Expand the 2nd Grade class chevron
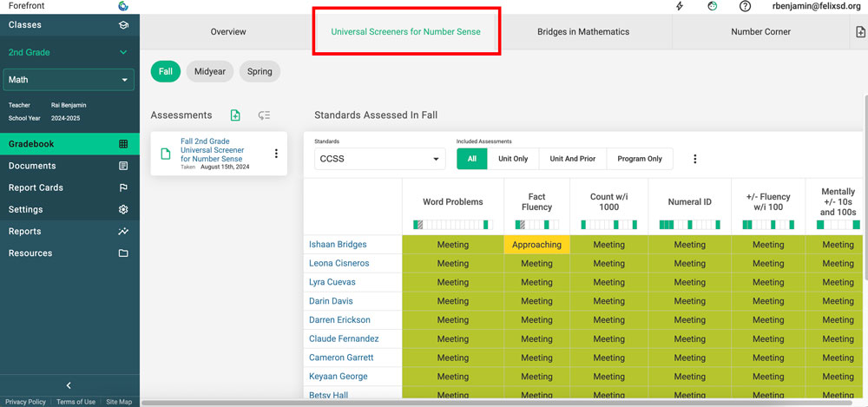868x407 pixels. pos(123,52)
